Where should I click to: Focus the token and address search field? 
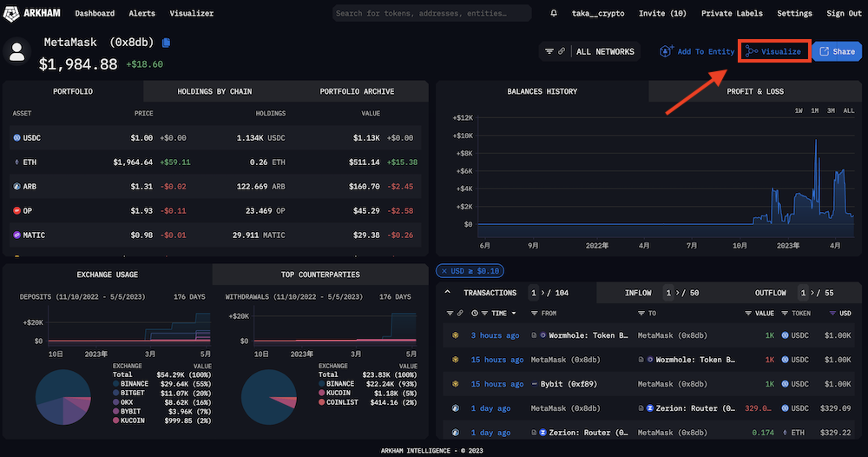(432, 13)
